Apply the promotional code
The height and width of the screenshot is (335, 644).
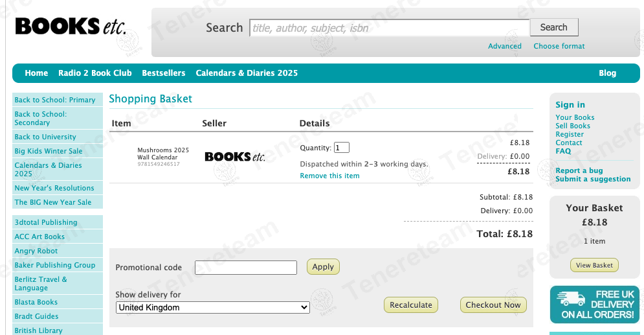coord(323,267)
